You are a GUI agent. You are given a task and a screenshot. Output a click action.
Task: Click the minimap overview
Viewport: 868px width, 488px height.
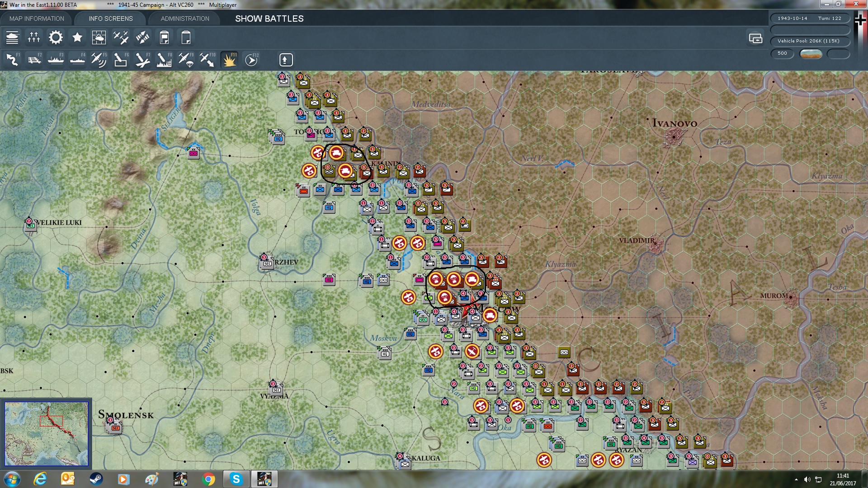click(x=46, y=434)
